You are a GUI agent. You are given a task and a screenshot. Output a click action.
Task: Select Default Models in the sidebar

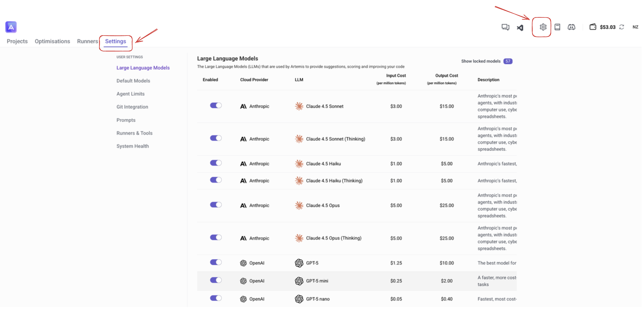coord(133,80)
